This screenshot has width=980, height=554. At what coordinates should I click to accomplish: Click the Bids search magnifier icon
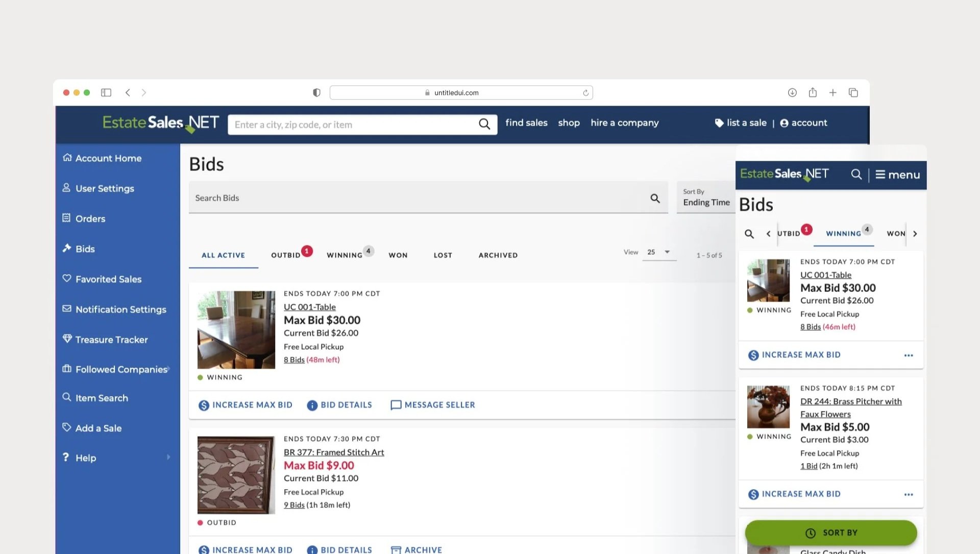(x=655, y=198)
